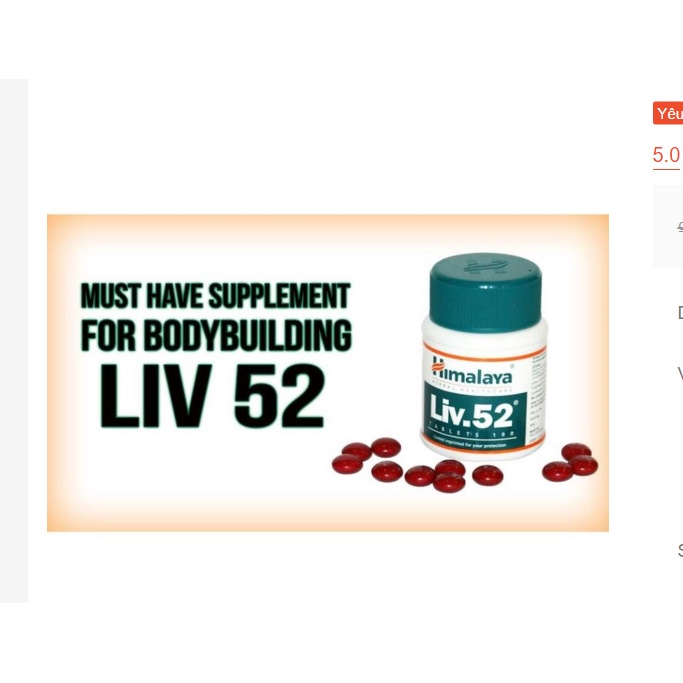This screenshot has width=683, height=683.
Task: Click the grey left sidebar strip
Action: (x=14, y=341)
